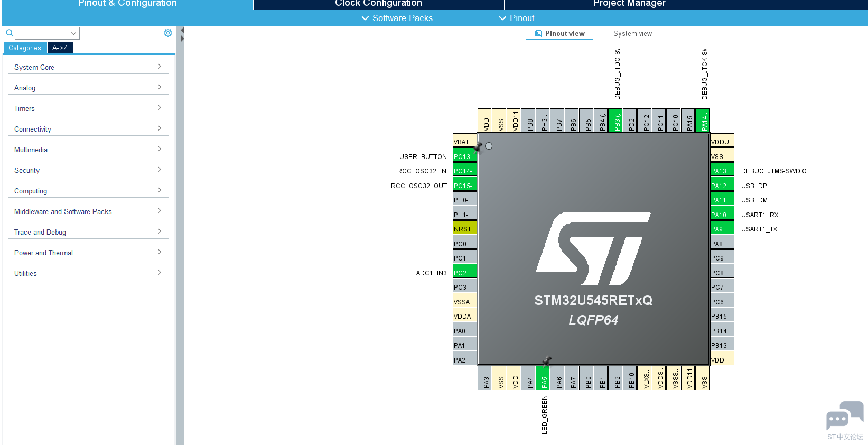Expand the Computing category

point(88,191)
